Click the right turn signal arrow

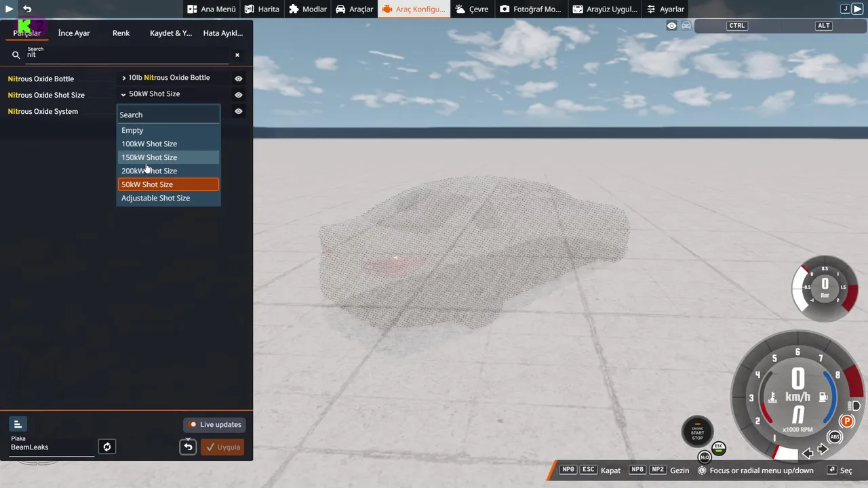tap(823, 449)
